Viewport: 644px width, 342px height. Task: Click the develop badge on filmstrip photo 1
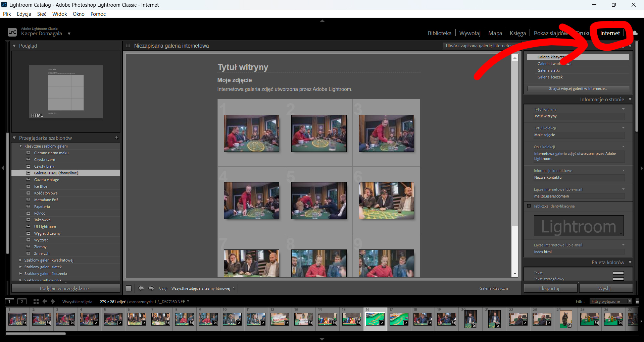[24, 323]
